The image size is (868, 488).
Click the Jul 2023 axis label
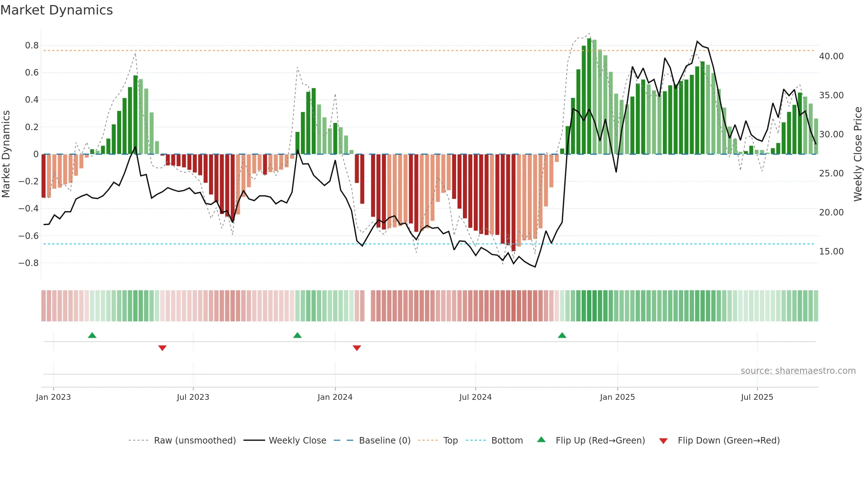pyautogui.click(x=193, y=397)
